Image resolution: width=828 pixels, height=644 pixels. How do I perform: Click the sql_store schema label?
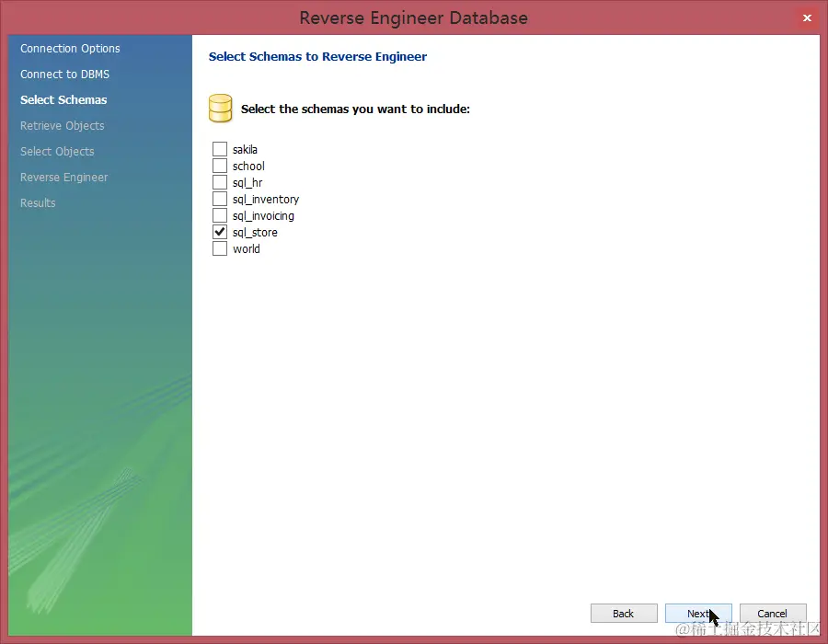(255, 232)
